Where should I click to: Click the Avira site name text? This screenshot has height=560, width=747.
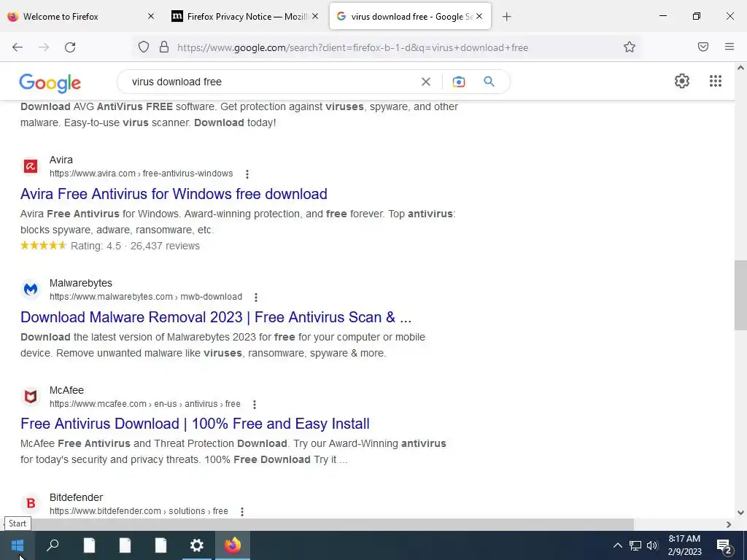tap(61, 160)
